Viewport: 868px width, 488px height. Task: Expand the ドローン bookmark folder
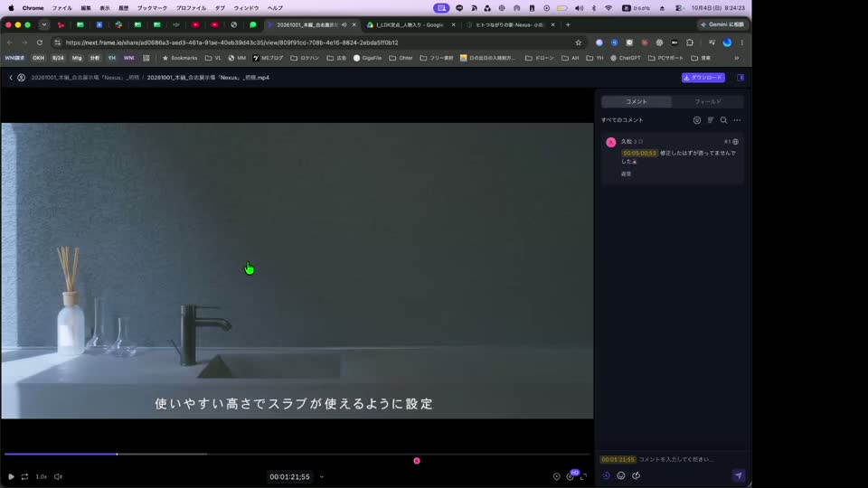click(539, 58)
